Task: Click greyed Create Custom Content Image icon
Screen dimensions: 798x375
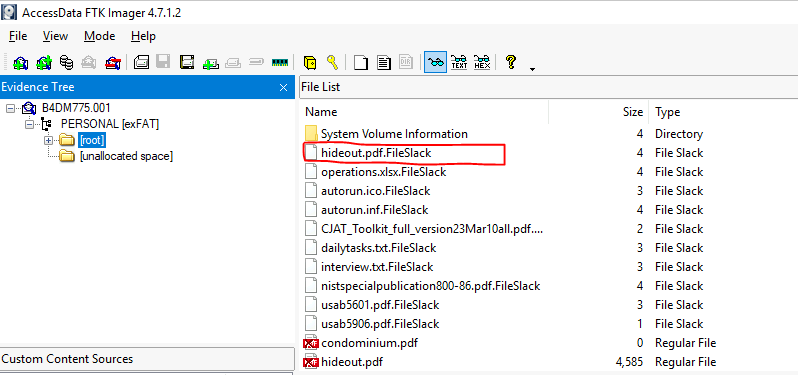Action: [233, 63]
